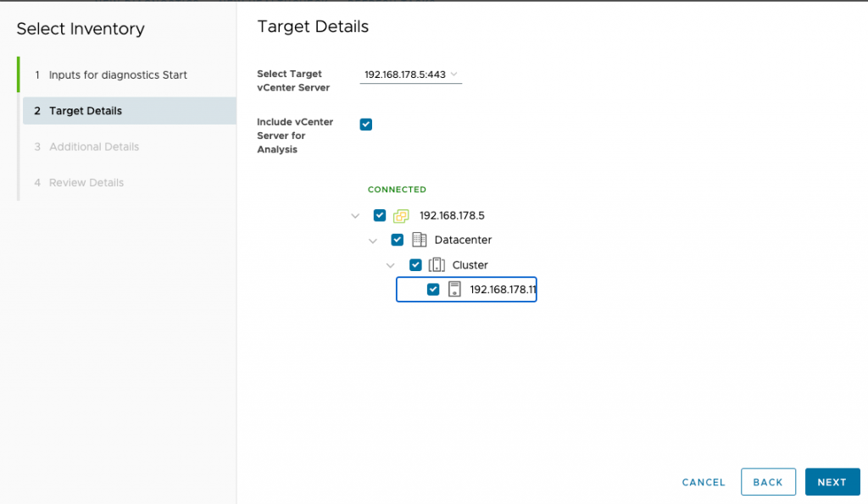Click the Target Details heading
Image resolution: width=868 pixels, height=504 pixels.
tap(313, 26)
